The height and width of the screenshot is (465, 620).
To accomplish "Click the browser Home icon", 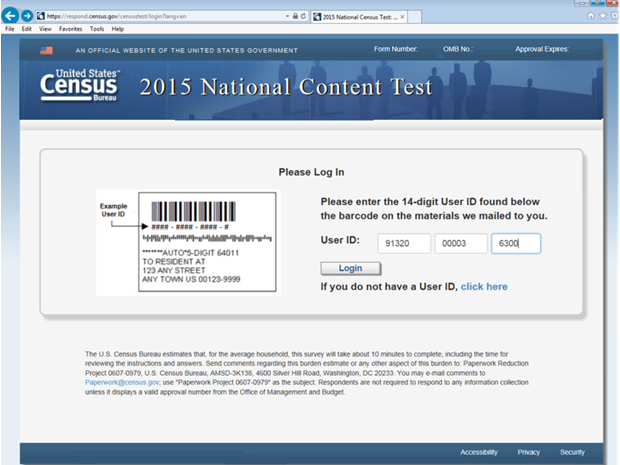I will pos(591,16).
